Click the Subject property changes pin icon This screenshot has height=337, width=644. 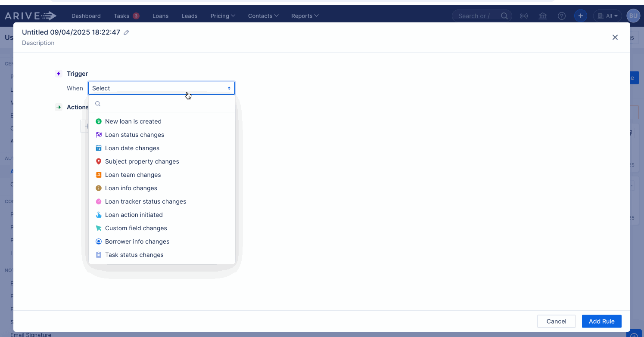coord(99,161)
